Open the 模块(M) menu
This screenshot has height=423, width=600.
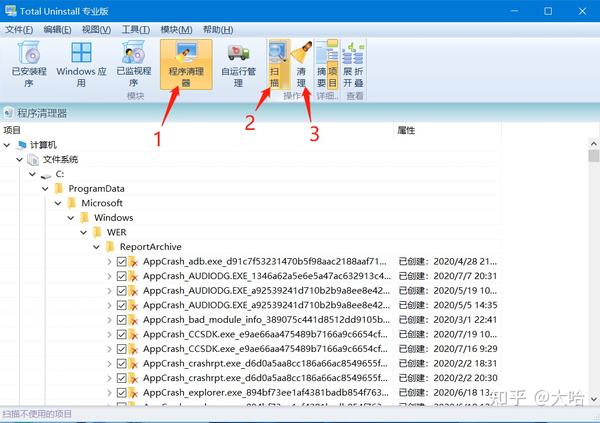tap(176, 30)
